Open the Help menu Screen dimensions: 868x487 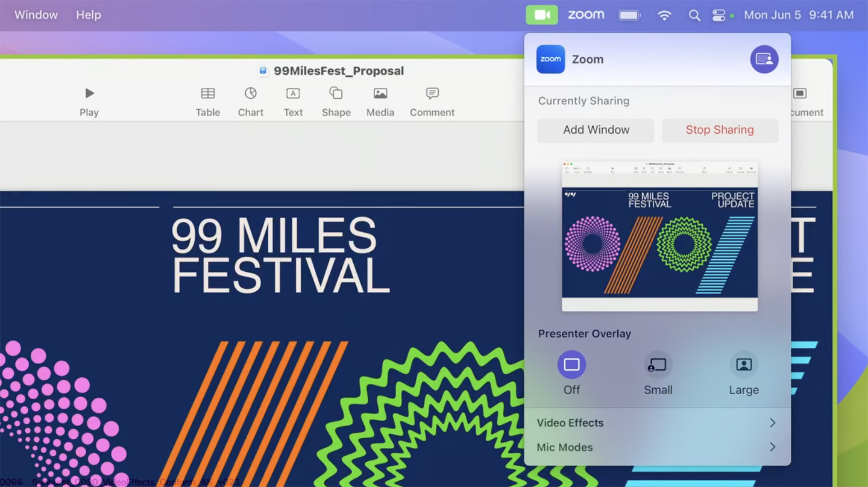pos(89,15)
